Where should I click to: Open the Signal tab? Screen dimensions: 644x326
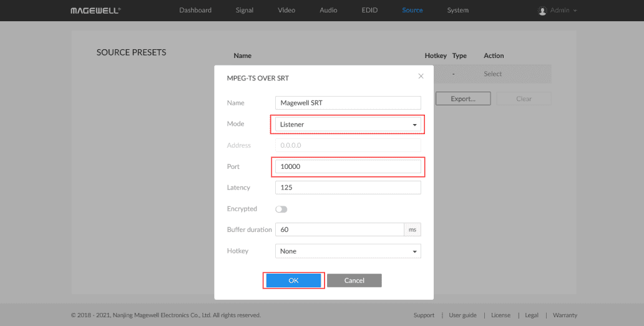click(x=245, y=10)
